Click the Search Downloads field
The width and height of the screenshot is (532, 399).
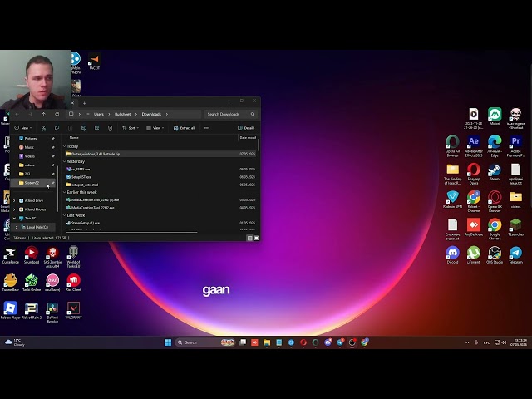(230, 114)
